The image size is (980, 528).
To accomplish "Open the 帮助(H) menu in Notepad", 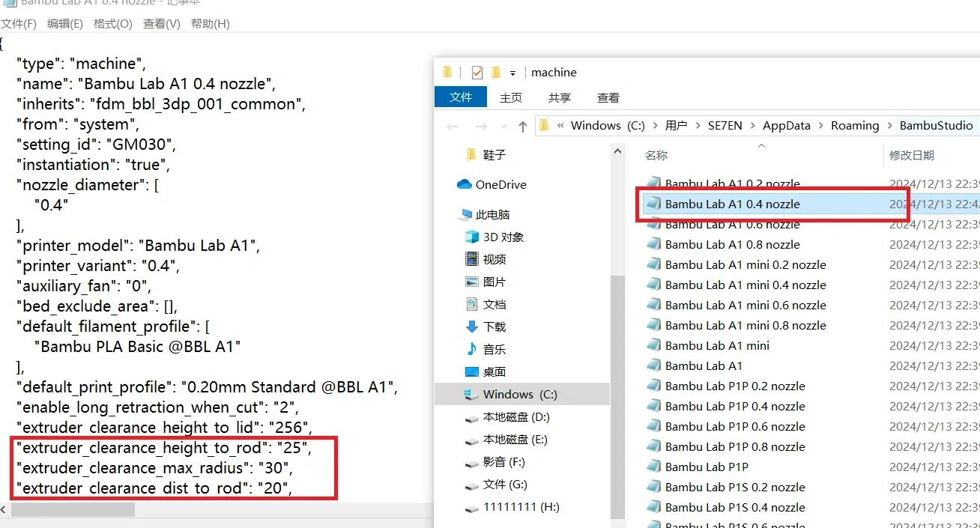I will click(211, 24).
